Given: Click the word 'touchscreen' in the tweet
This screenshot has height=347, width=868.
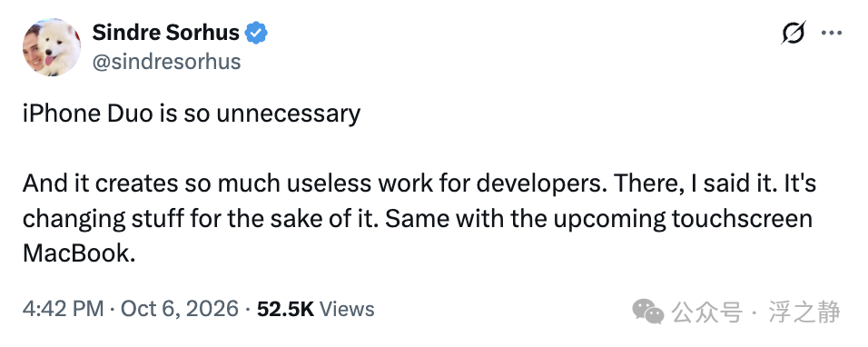Looking at the screenshot, I should pos(742,219).
